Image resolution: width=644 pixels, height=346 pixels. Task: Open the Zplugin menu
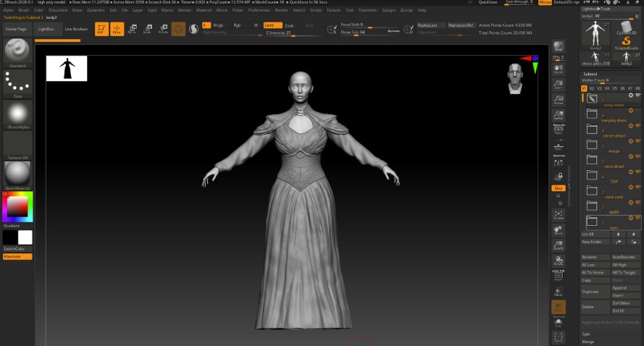click(389, 10)
